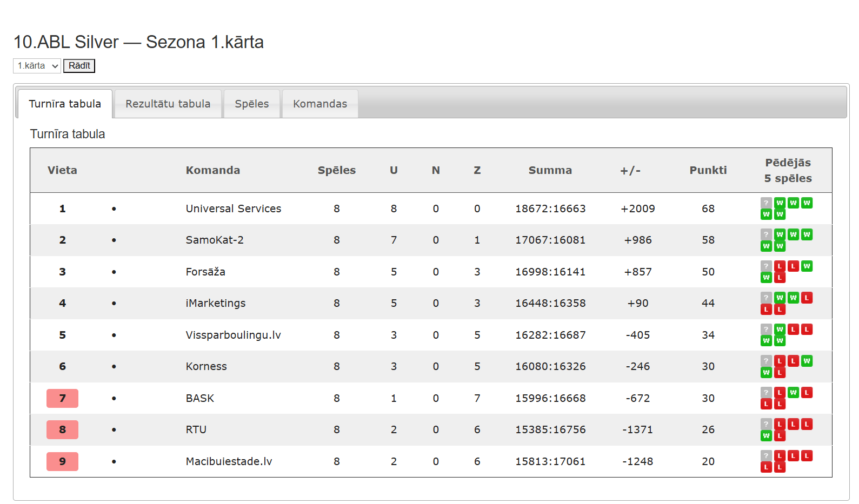Click the red position 8 badge
The height and width of the screenshot is (504, 859).
pos(62,429)
